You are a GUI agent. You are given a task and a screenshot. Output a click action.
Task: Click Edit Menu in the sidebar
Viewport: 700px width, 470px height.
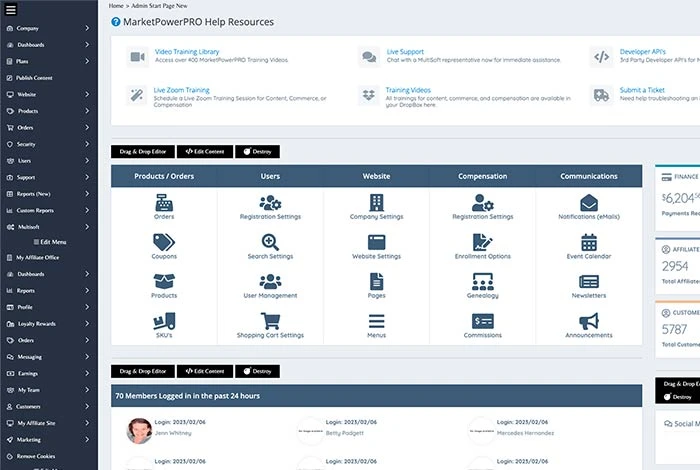coord(50,242)
